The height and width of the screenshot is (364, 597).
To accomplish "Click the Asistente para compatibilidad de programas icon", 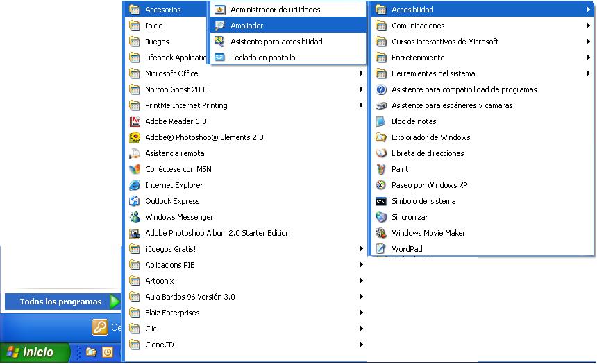I will (381, 89).
